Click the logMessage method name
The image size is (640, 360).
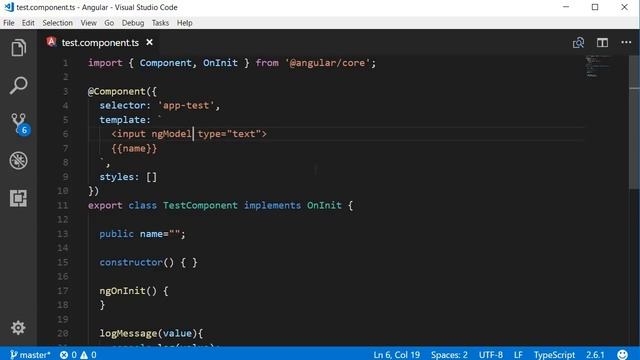pyautogui.click(x=128, y=333)
